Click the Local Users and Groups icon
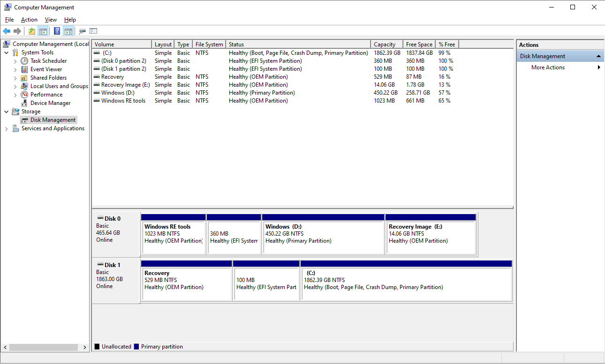Image resolution: width=605 pixels, height=364 pixels. [24, 86]
